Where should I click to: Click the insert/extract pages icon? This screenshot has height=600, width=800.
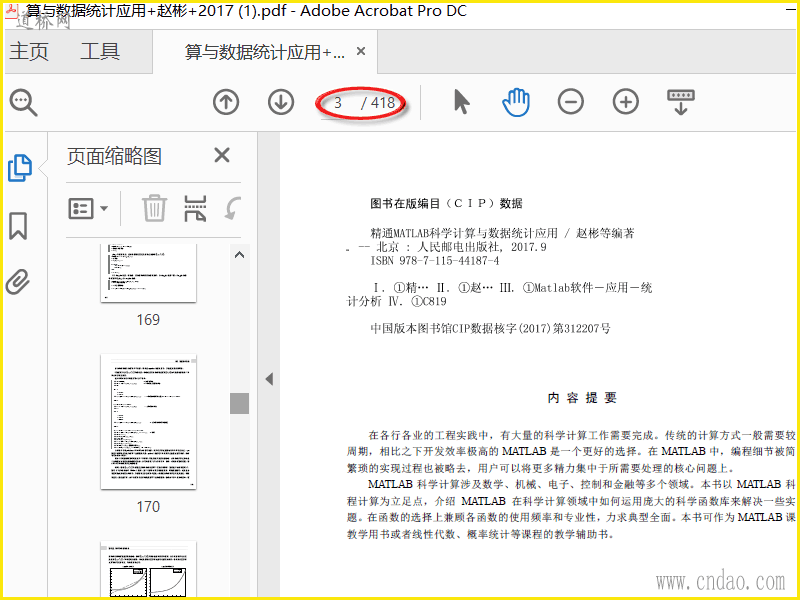coord(195,208)
